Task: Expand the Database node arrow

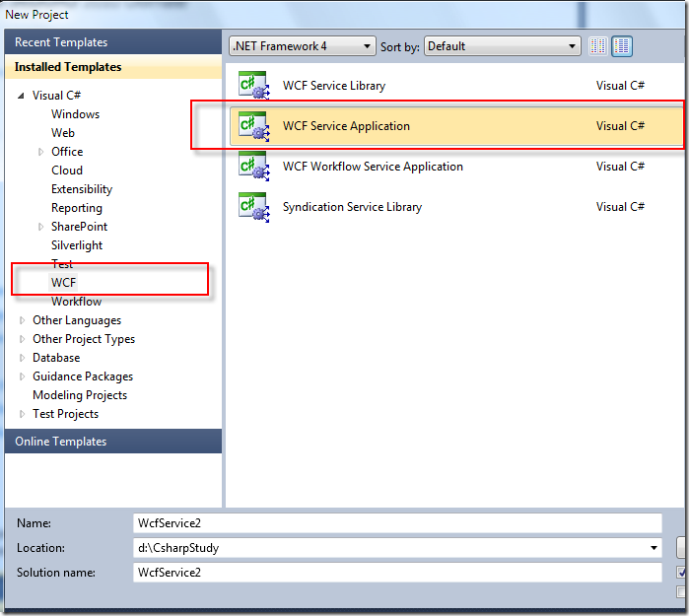Action: coord(22,358)
